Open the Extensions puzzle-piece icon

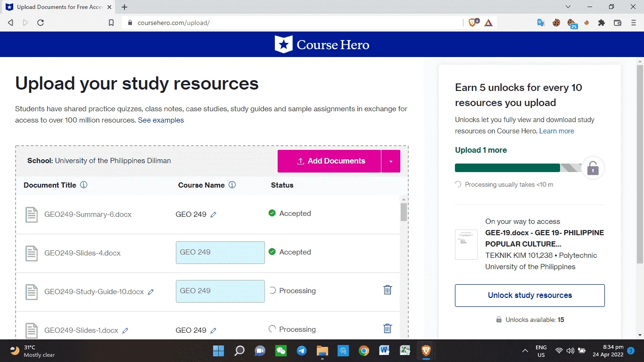coord(602,23)
